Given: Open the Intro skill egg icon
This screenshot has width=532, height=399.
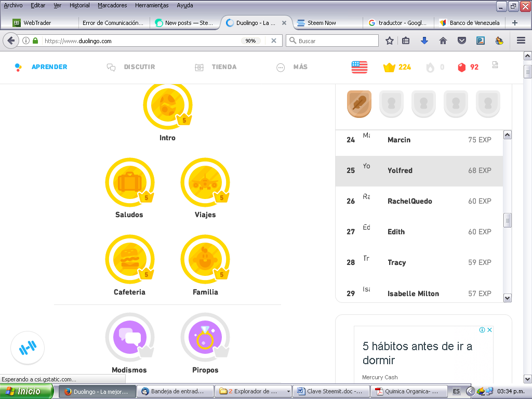Looking at the screenshot, I should pyautogui.click(x=168, y=105).
